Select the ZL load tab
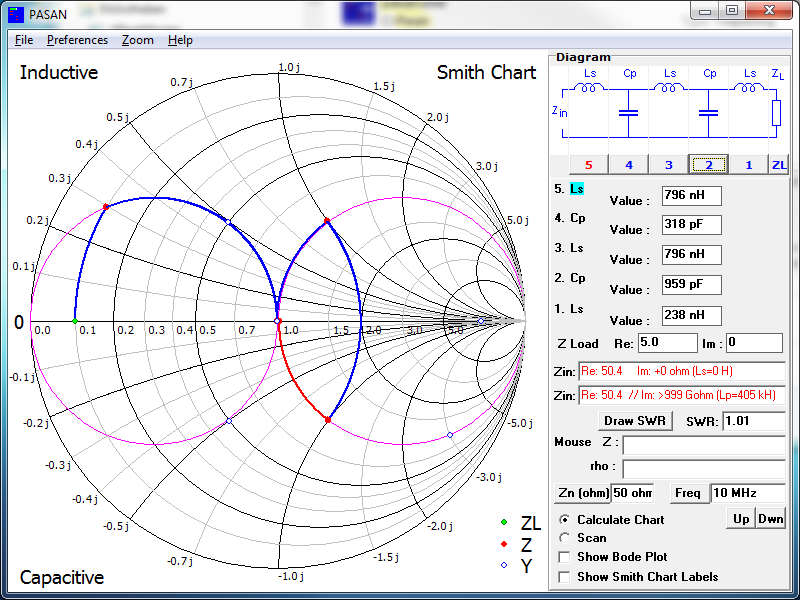This screenshot has height=600, width=800. 779,165
